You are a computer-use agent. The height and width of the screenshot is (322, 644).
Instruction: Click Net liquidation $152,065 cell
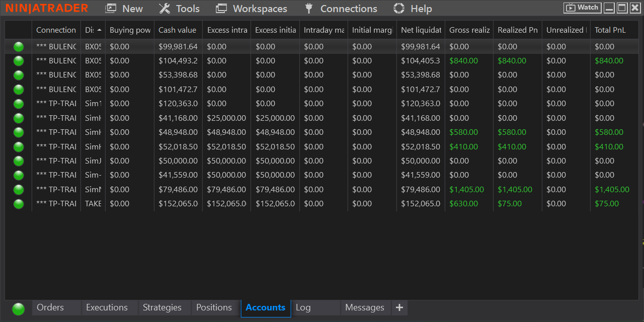(421, 204)
